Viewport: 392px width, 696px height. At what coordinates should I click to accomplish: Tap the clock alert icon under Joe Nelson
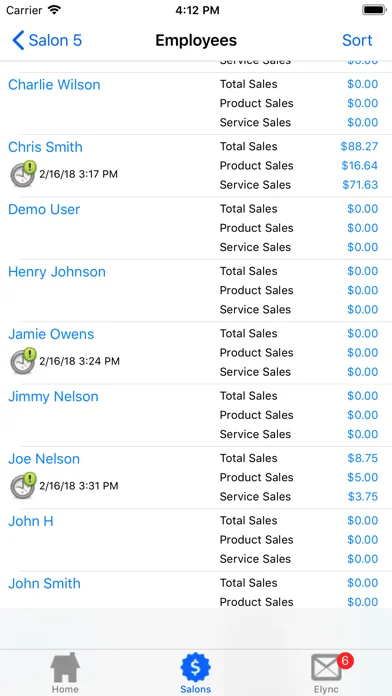coord(23,486)
